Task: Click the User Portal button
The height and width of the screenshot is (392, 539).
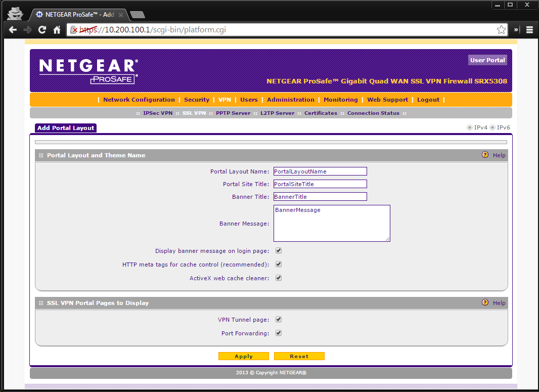Action: pyautogui.click(x=487, y=60)
